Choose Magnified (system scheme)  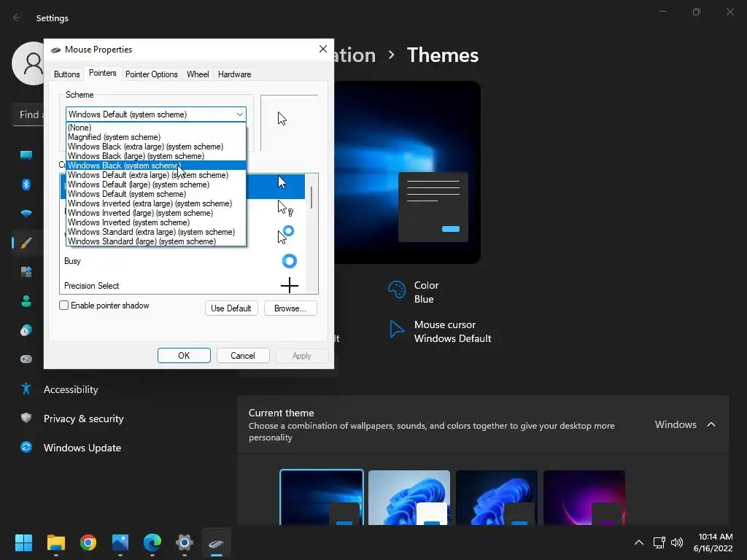(156, 137)
